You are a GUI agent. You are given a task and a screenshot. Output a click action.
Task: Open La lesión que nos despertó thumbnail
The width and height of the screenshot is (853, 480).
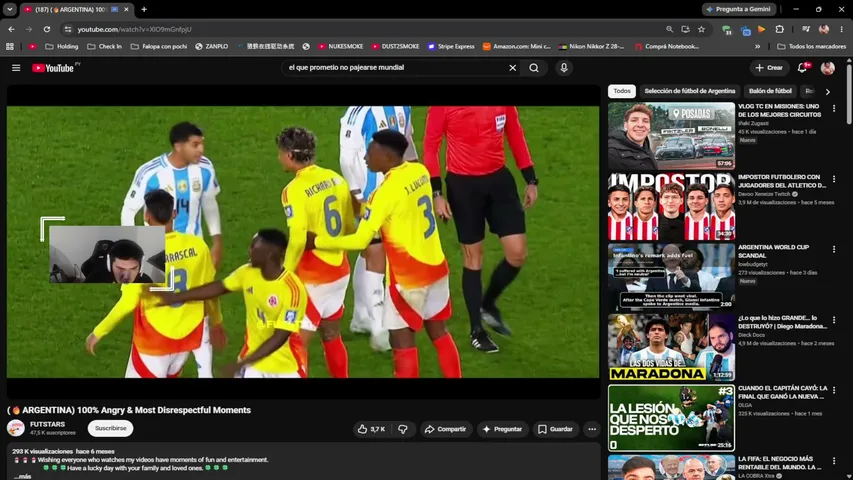coord(671,418)
